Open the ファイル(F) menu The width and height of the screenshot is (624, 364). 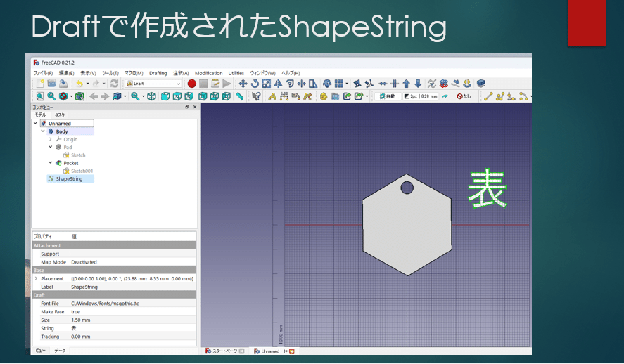coord(43,73)
